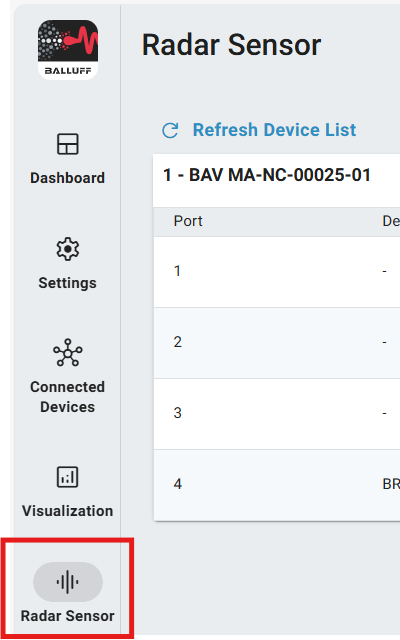Click the Port column header
Screen dimensions: 400x640
point(188,221)
